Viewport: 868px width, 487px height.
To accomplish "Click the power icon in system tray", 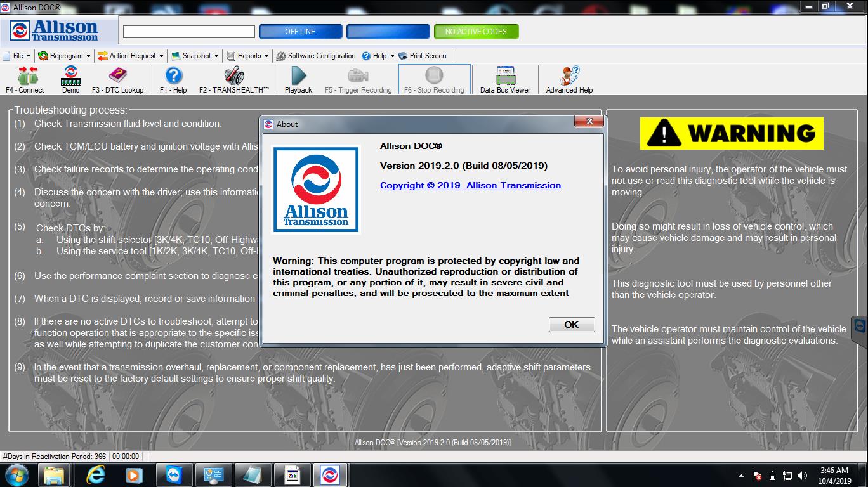I will pos(772,476).
